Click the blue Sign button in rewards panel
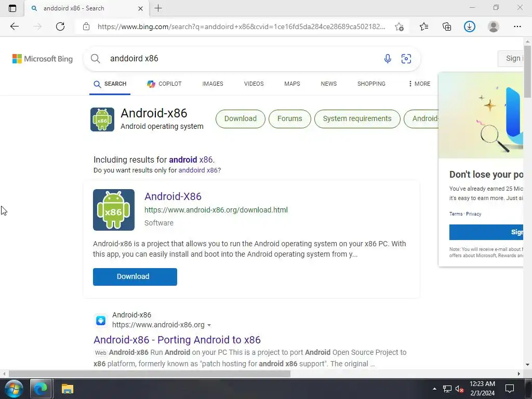 pos(486,232)
